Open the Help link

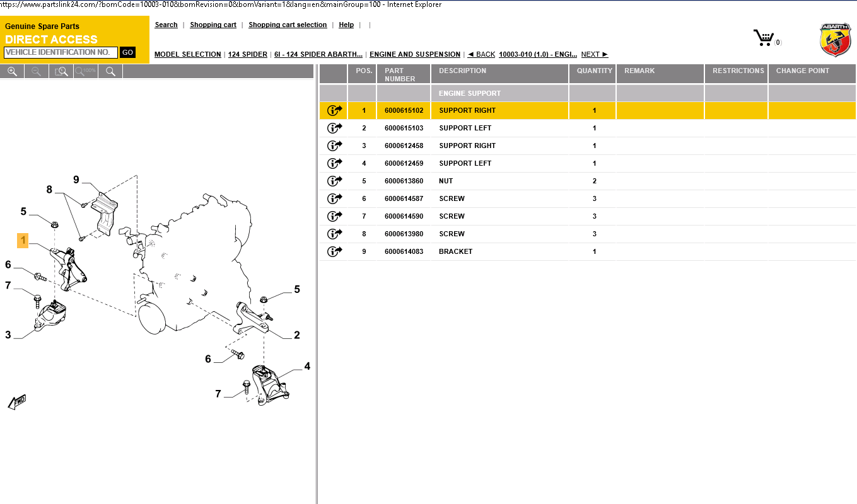coord(346,25)
